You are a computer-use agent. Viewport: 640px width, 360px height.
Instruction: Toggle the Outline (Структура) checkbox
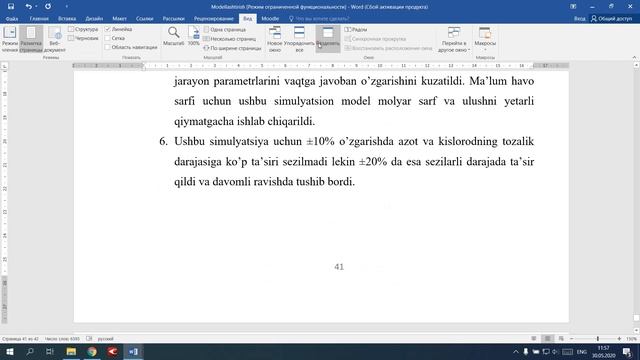tap(71, 29)
